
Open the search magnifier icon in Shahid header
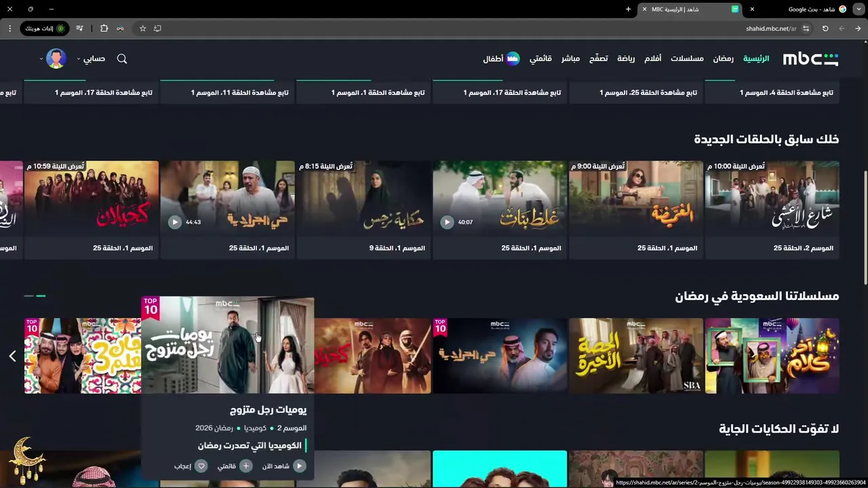click(x=122, y=59)
